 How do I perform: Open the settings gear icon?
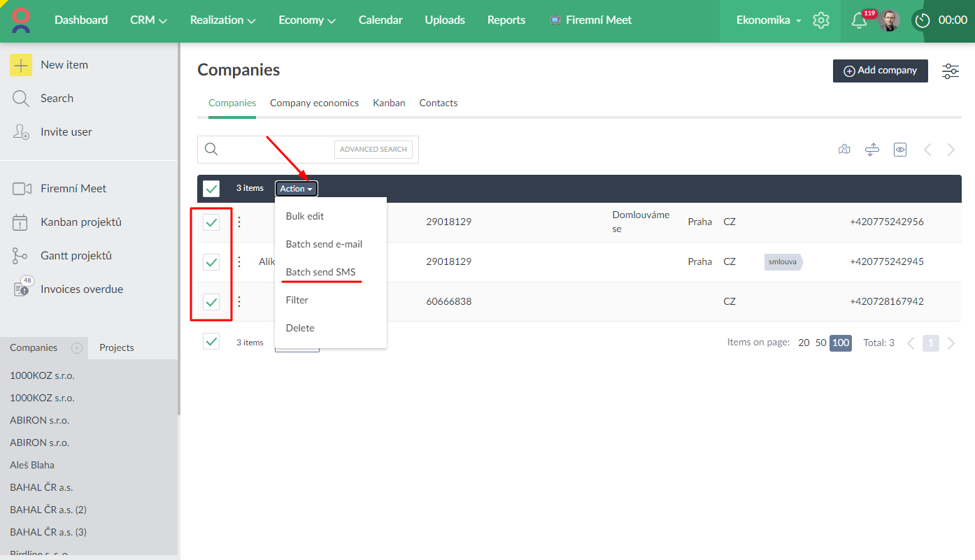[x=821, y=20]
